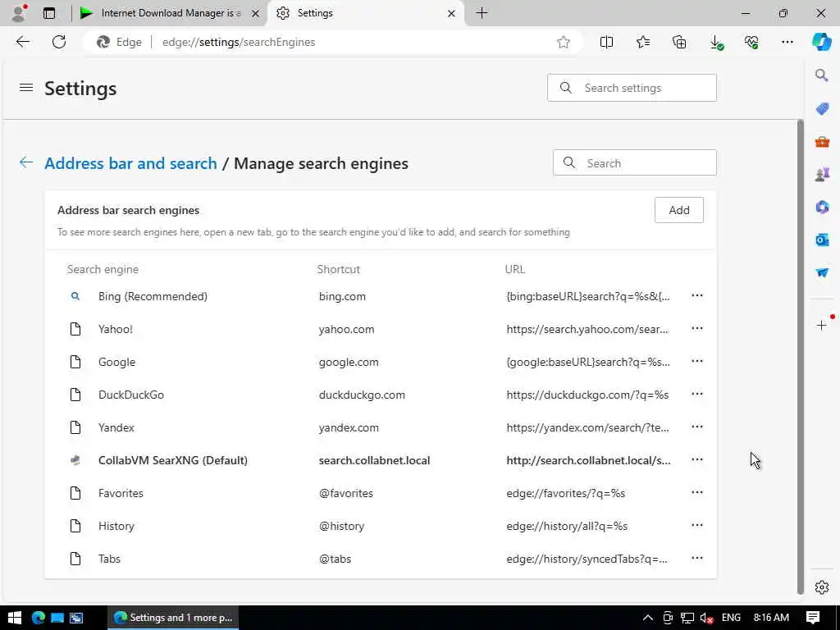Viewport: 840px width, 630px height.
Task: Switch to Internet Download Manager tab
Action: [x=168, y=13]
